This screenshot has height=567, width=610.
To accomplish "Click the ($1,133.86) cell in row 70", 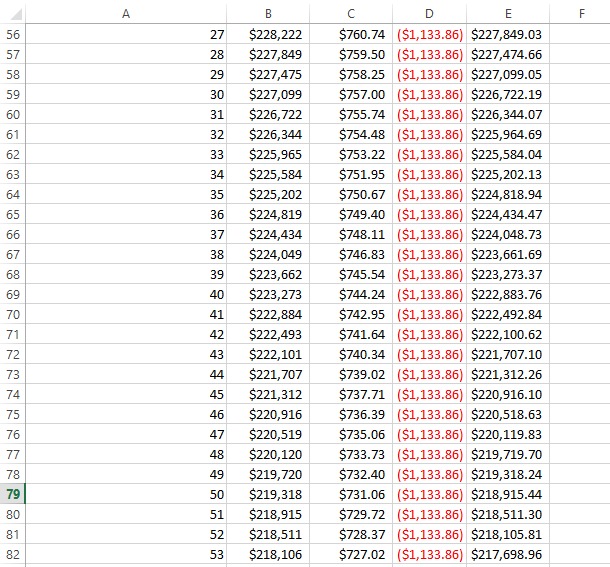I will pos(429,314).
